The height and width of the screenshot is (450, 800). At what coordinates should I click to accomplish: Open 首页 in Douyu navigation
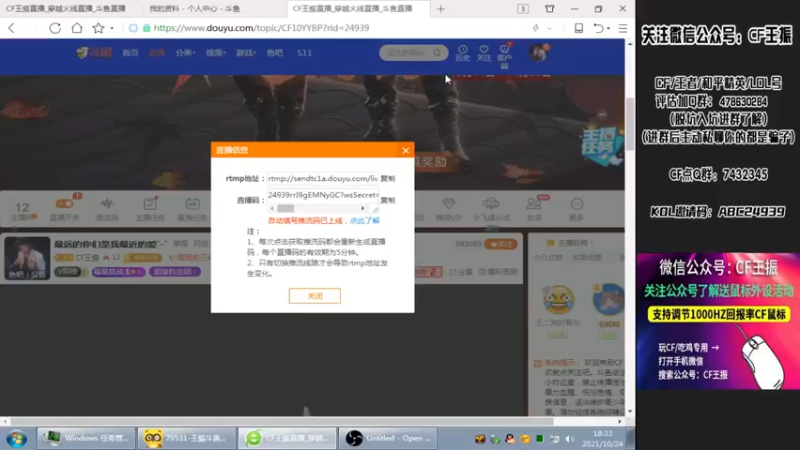pos(130,53)
